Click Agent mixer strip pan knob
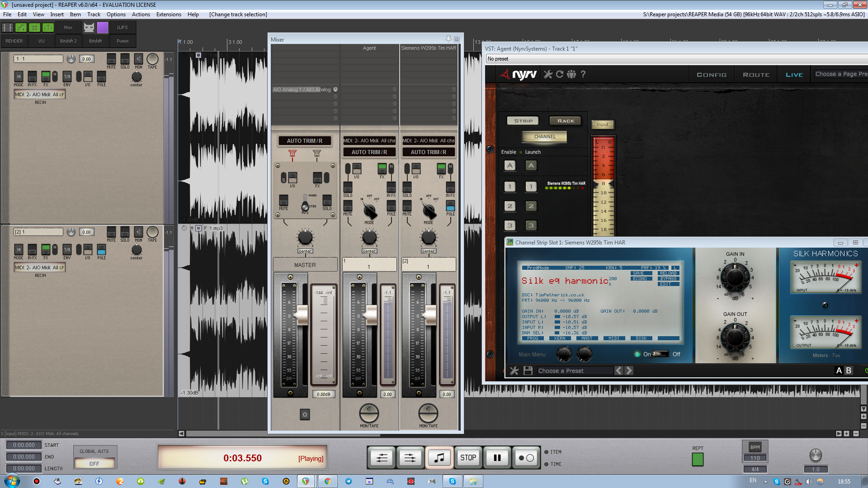The image size is (868, 488). pyautogui.click(x=369, y=237)
